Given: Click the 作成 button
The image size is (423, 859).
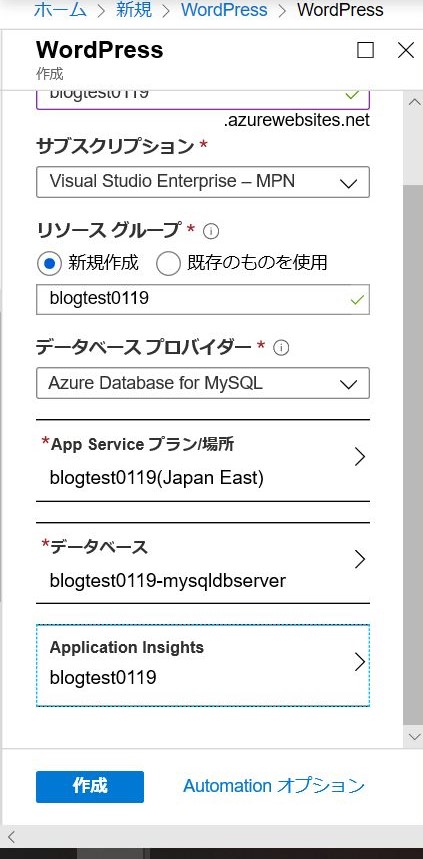Looking at the screenshot, I should pyautogui.click(x=90, y=787).
